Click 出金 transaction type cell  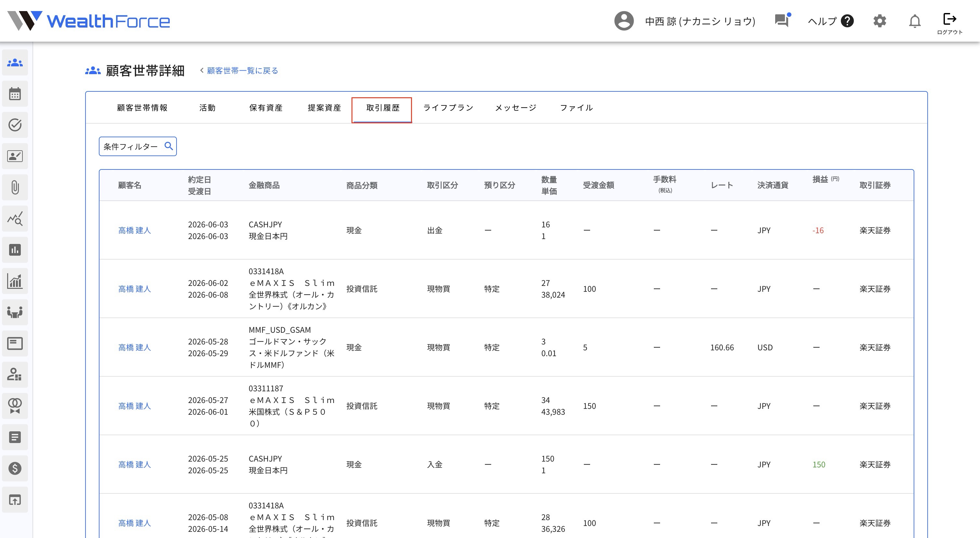click(x=435, y=230)
